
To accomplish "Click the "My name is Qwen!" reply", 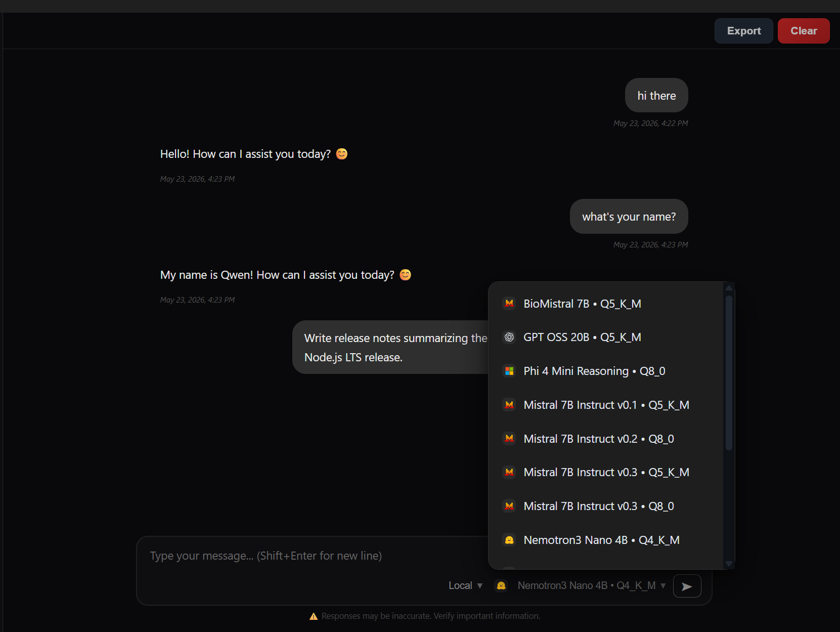I will click(x=286, y=275).
